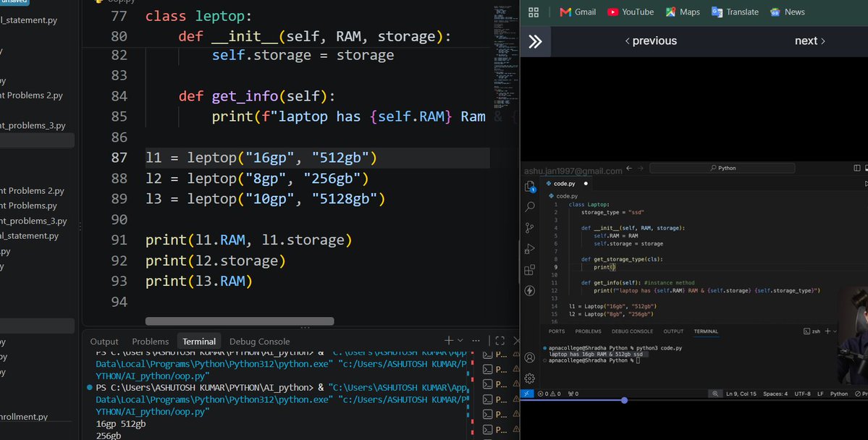Click the 'def get_info(self):' line
This screenshot has width=868, height=440.
click(257, 96)
